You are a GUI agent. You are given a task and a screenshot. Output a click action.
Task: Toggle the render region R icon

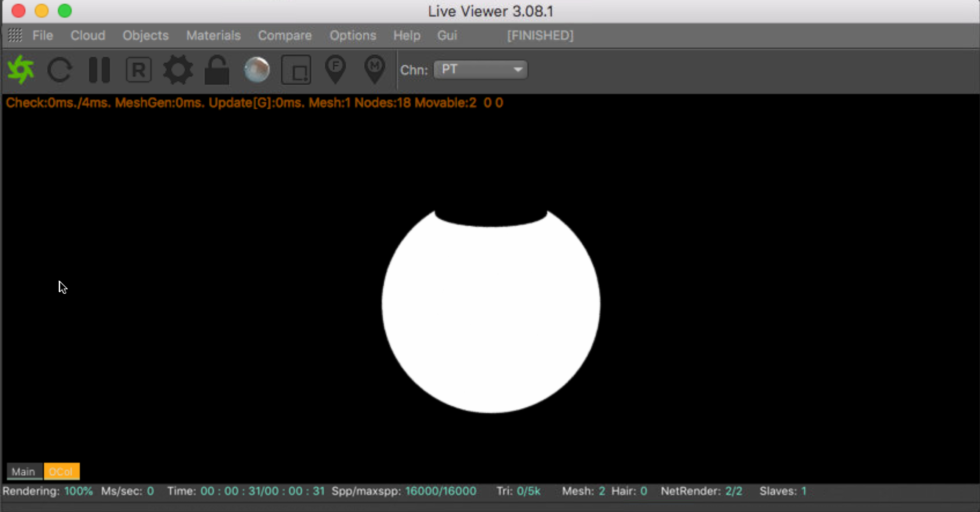139,70
